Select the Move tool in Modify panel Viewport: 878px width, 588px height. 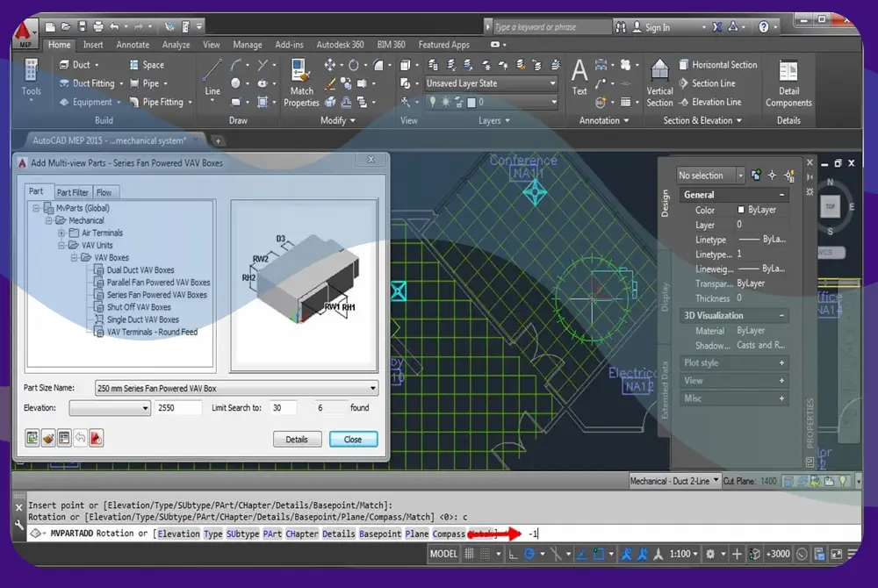click(330, 65)
